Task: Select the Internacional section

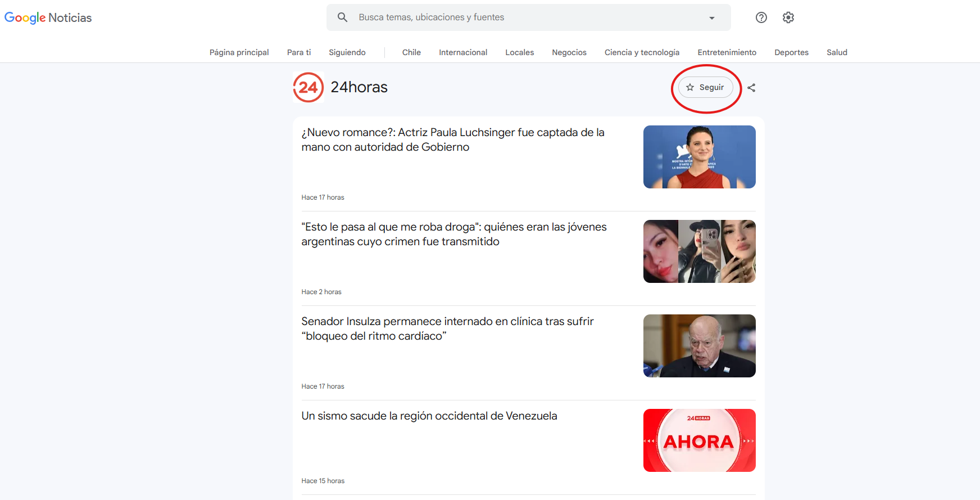Action: 463,52
